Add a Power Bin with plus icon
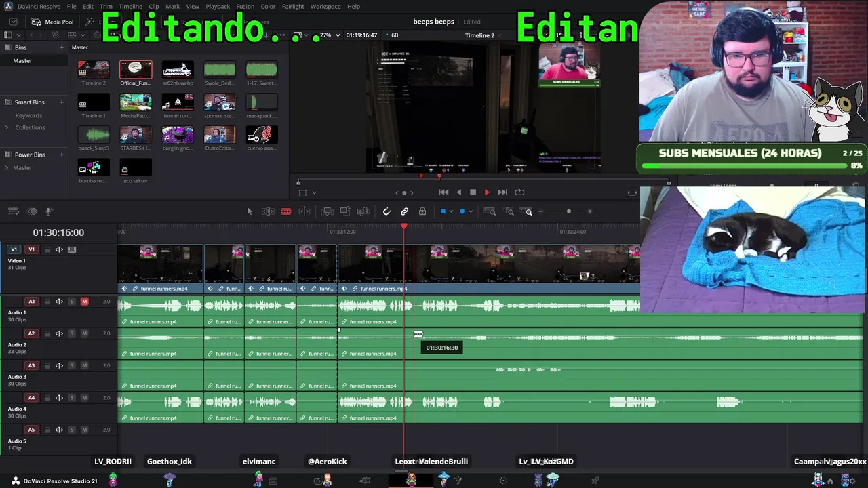Image resolution: width=868 pixels, height=488 pixels. (62, 155)
